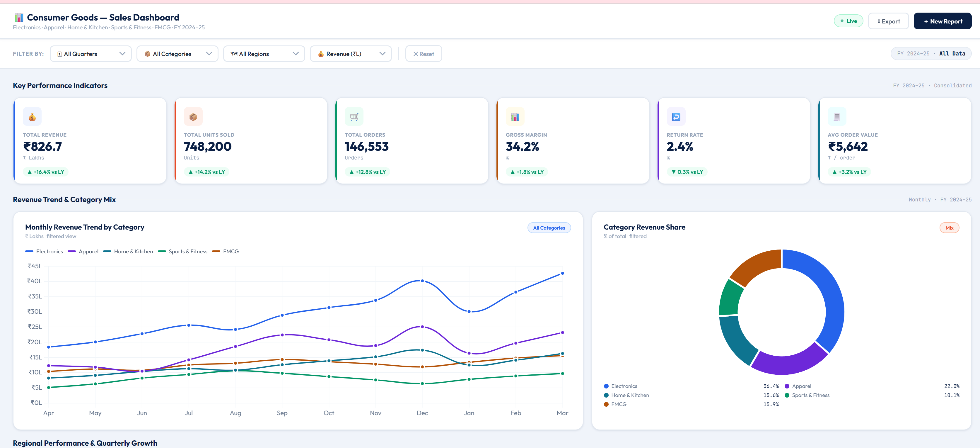
Task: Click the ₹5,642 average order value
Action: coord(848,147)
